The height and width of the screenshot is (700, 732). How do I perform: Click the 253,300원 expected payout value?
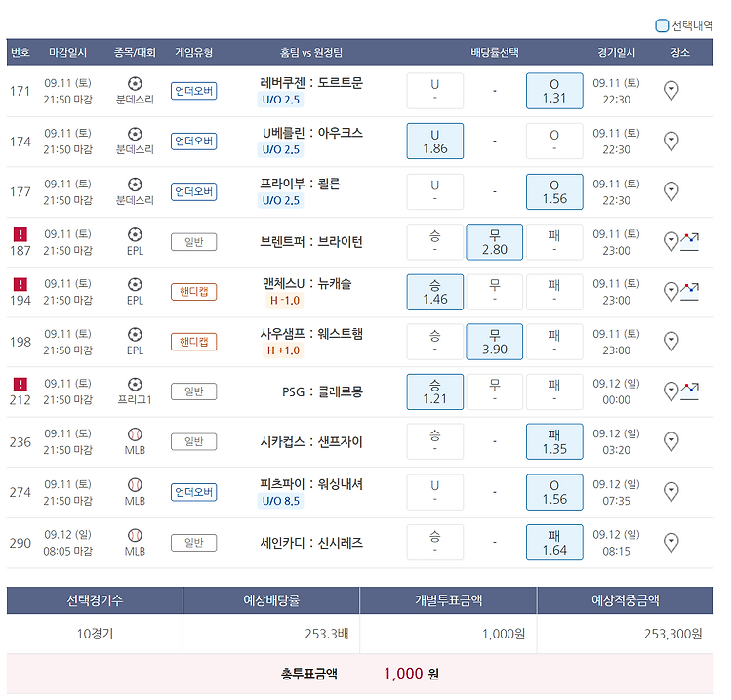click(672, 634)
